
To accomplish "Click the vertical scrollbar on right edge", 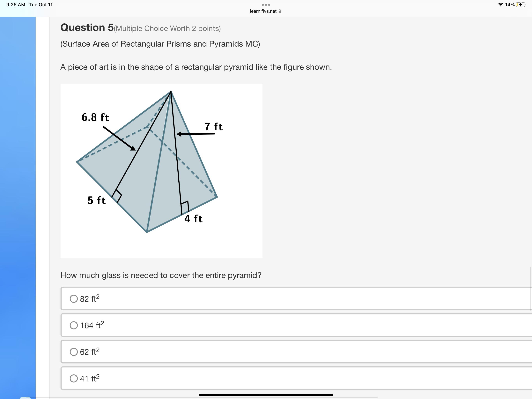I will click(530, 288).
